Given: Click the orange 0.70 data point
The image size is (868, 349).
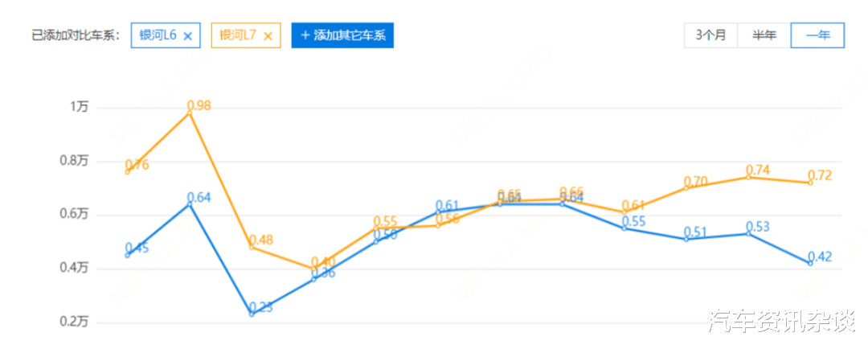Looking at the screenshot, I should [686, 188].
